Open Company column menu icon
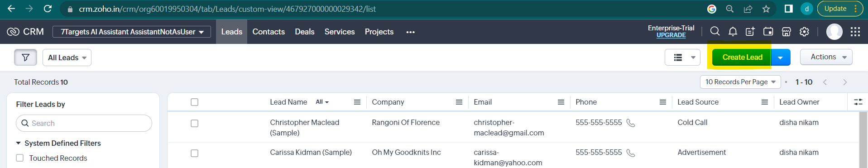Screen dimensions: 868x168 [459, 102]
